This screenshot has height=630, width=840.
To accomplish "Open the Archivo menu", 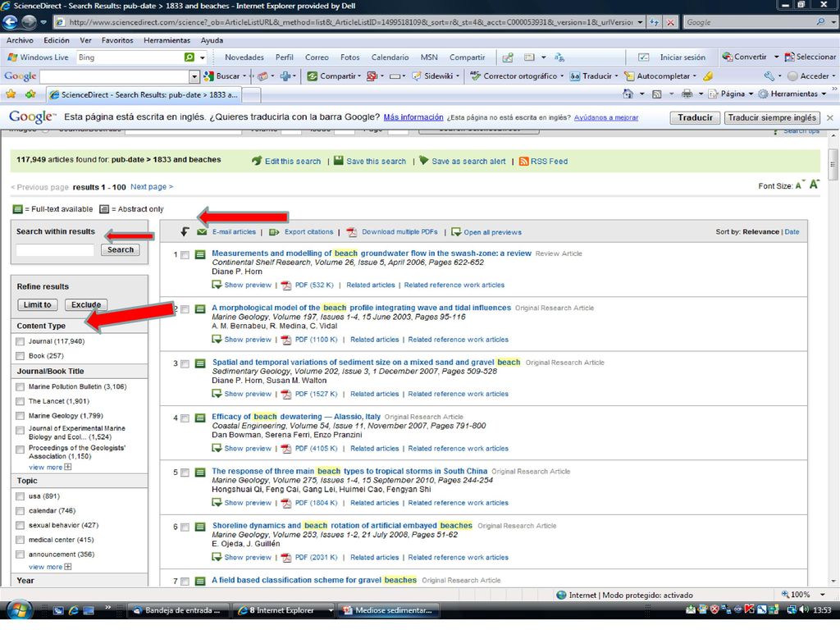I will (x=20, y=40).
